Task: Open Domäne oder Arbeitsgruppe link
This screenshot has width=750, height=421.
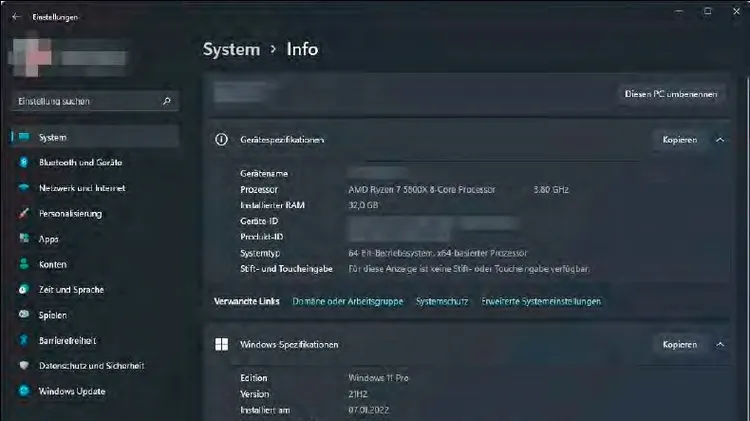Action: [x=348, y=301]
